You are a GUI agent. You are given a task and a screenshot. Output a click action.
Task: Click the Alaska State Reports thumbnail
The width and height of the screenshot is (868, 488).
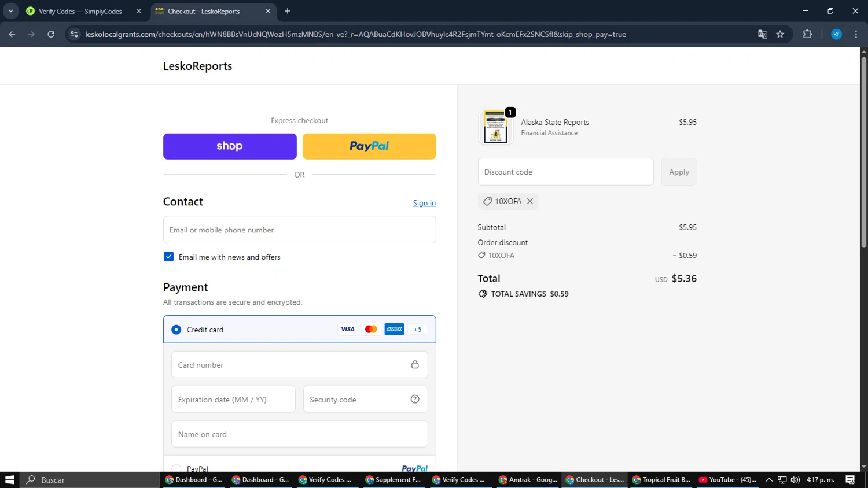click(495, 127)
